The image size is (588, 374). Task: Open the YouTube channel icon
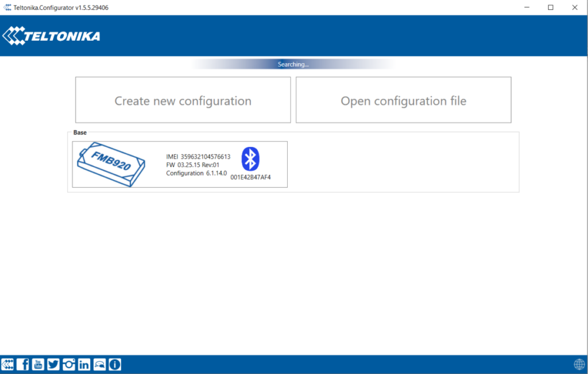(38, 364)
